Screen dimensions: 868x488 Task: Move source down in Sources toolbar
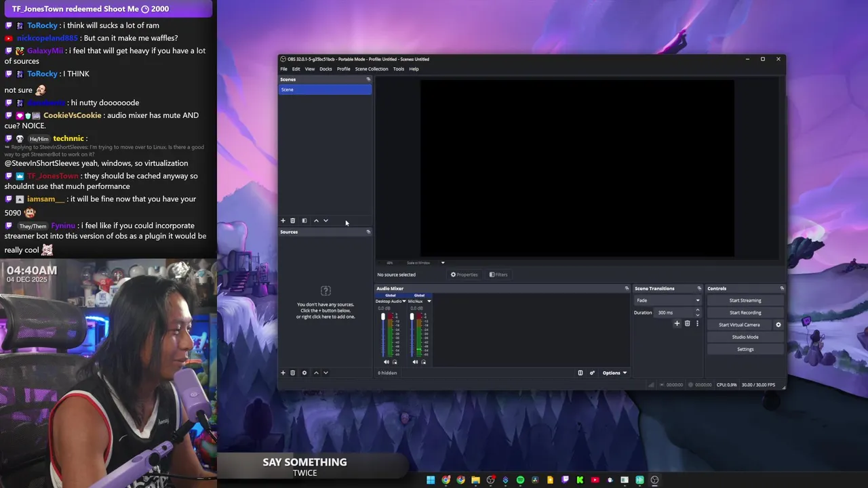pyautogui.click(x=325, y=373)
